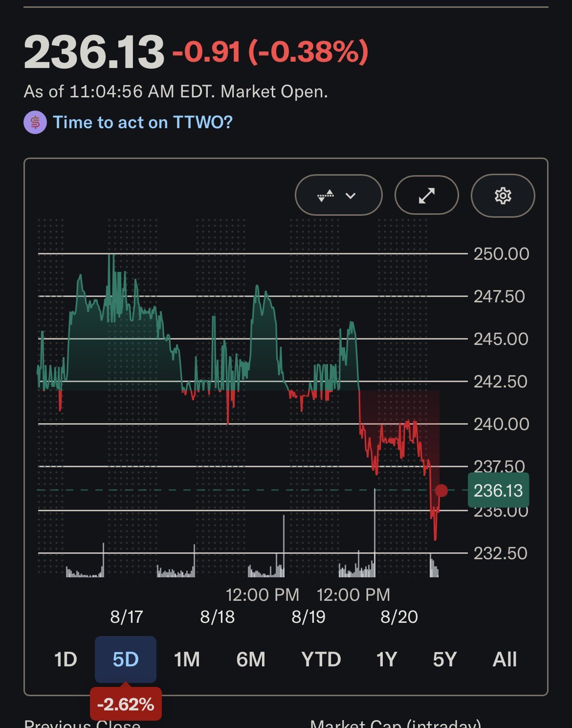Screen dimensions: 572x728
Task: Switch to 6M time range
Action: pyautogui.click(x=251, y=660)
